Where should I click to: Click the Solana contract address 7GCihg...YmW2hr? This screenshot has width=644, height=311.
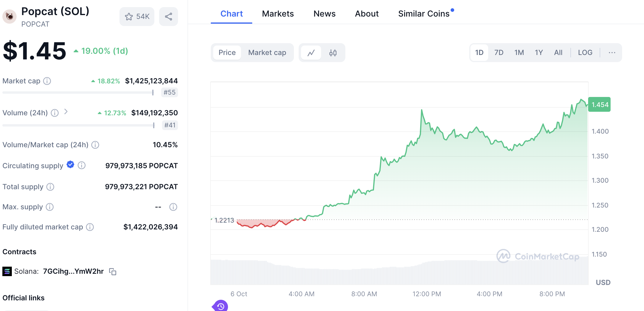point(73,271)
